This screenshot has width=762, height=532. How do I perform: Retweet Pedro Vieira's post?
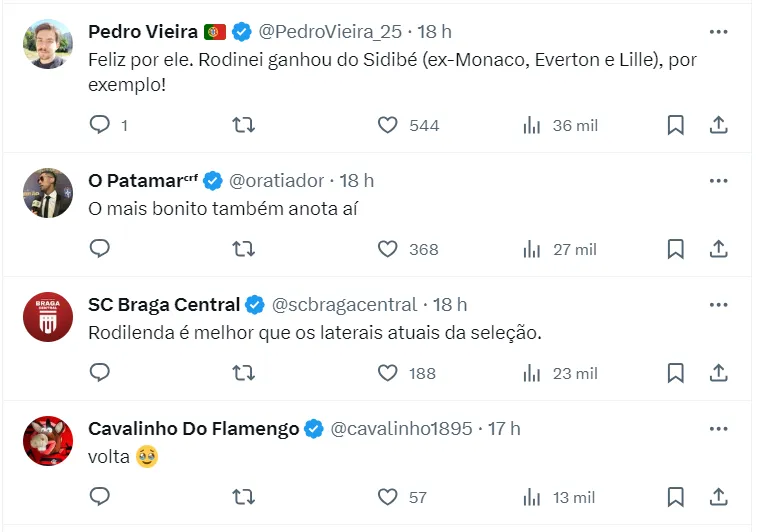click(243, 125)
